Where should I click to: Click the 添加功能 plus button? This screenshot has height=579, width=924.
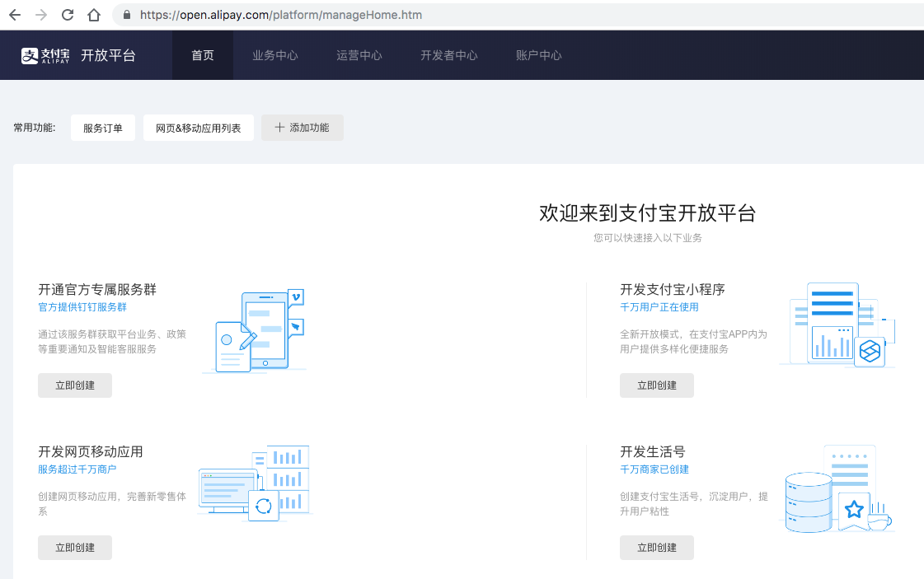pos(303,128)
